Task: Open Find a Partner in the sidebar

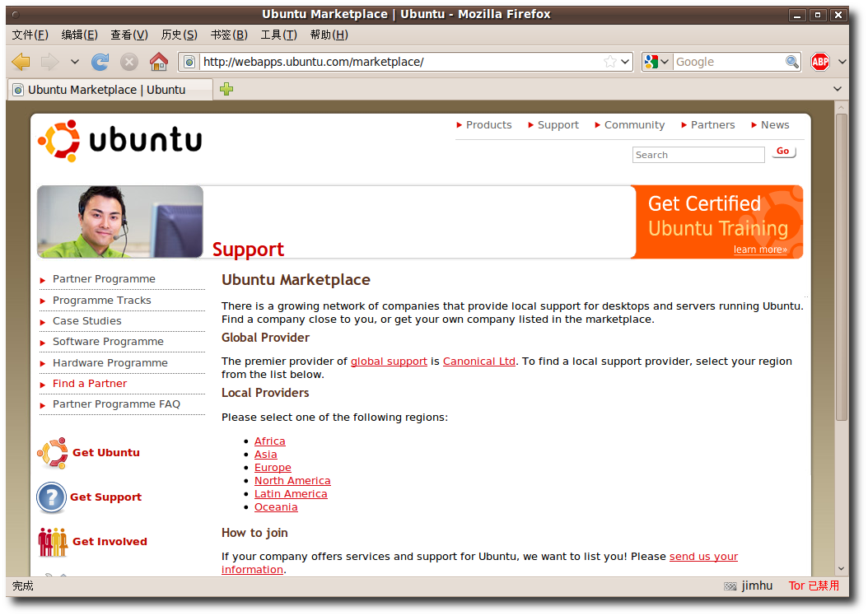Action: coord(90,384)
